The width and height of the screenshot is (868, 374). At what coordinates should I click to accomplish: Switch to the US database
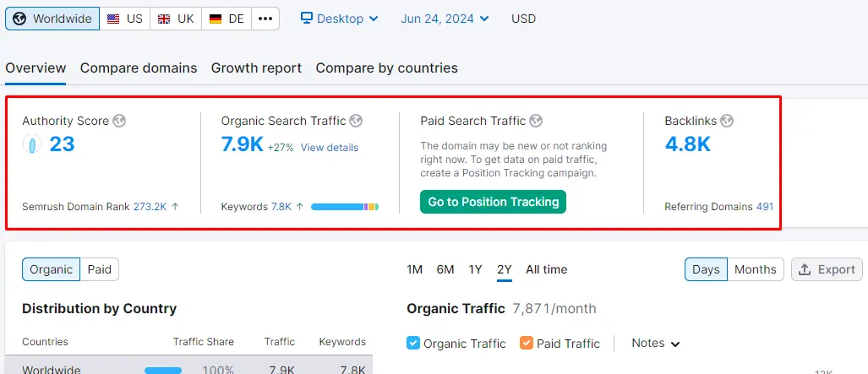(124, 19)
